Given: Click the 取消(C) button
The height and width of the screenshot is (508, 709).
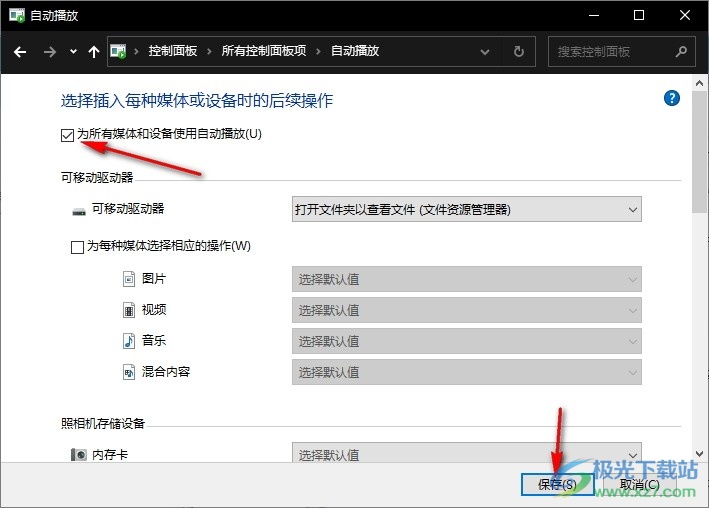Looking at the screenshot, I should click(639, 484).
